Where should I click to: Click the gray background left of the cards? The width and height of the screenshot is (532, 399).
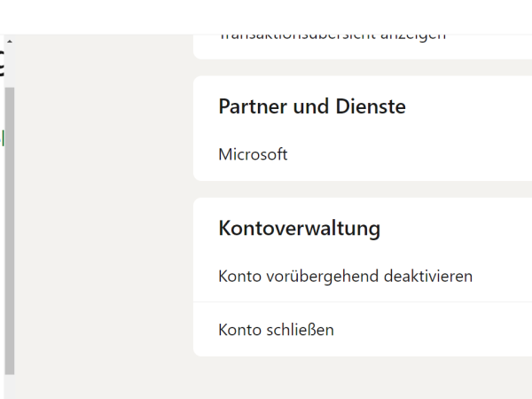pos(104,217)
